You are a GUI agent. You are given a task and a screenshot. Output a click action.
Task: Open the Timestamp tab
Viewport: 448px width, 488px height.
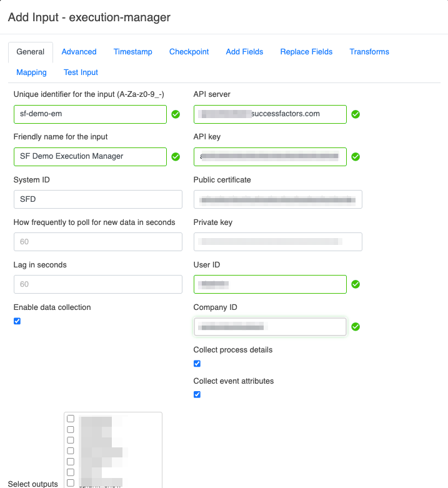132,52
